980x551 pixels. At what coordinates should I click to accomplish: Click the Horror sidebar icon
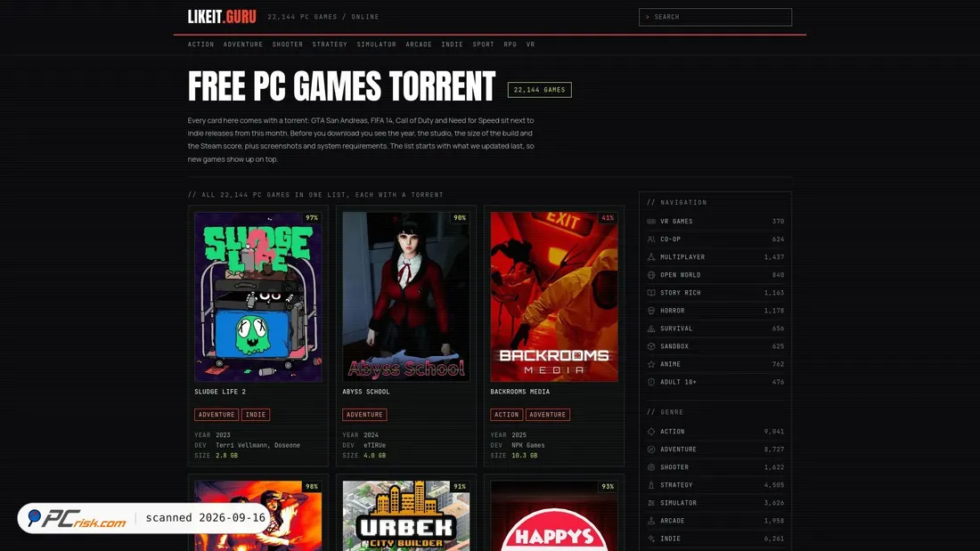(x=651, y=311)
